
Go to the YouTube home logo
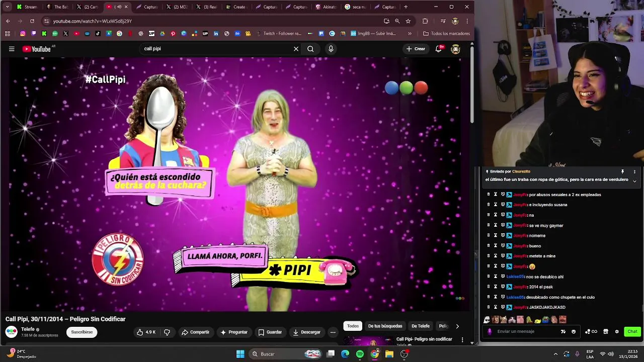[x=36, y=49]
